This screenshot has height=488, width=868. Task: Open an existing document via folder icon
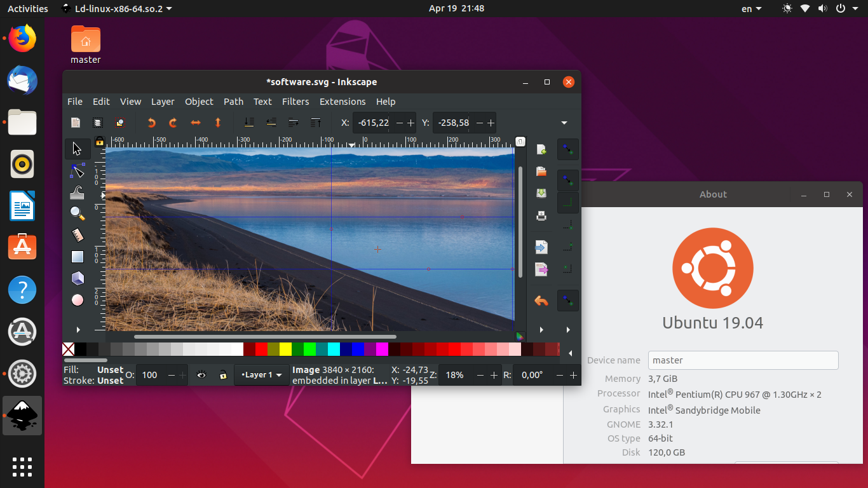point(541,172)
